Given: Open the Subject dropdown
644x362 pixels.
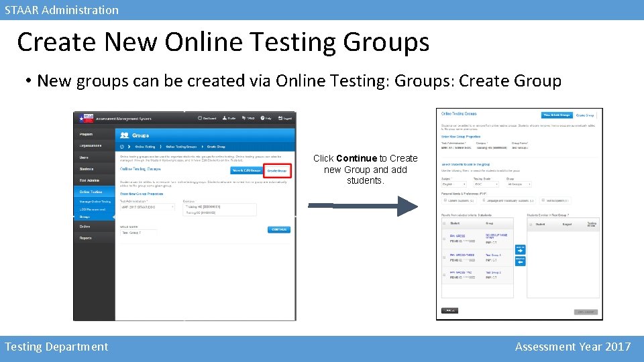Looking at the screenshot, I should [x=453, y=185].
